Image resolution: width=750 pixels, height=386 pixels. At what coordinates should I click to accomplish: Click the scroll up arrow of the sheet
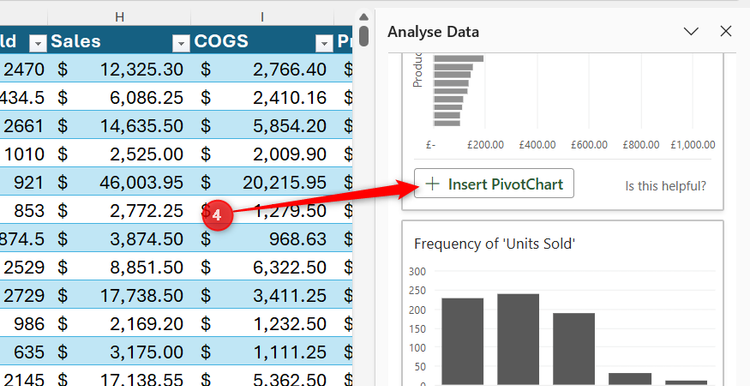tap(364, 17)
